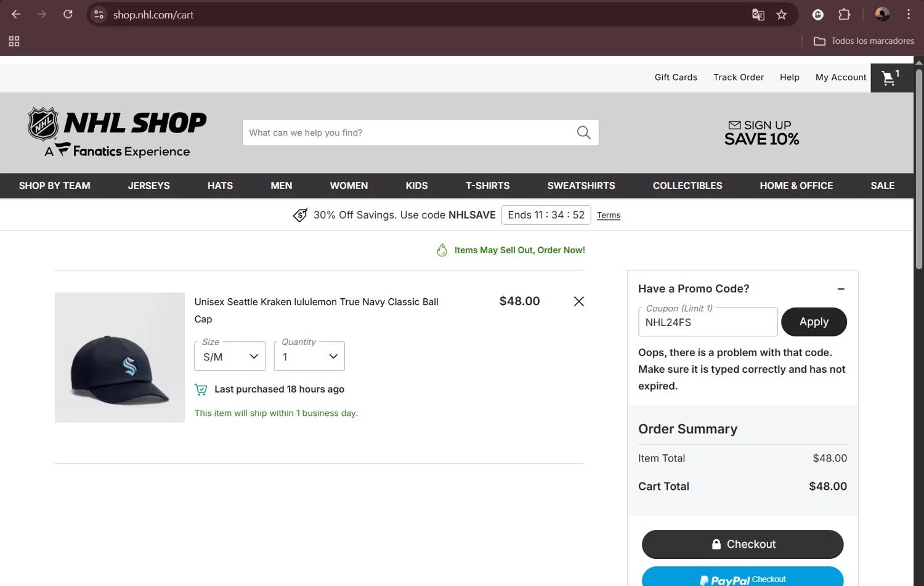Open the browser extensions puzzle icon
Image resolution: width=924 pixels, height=586 pixels.
tap(844, 14)
